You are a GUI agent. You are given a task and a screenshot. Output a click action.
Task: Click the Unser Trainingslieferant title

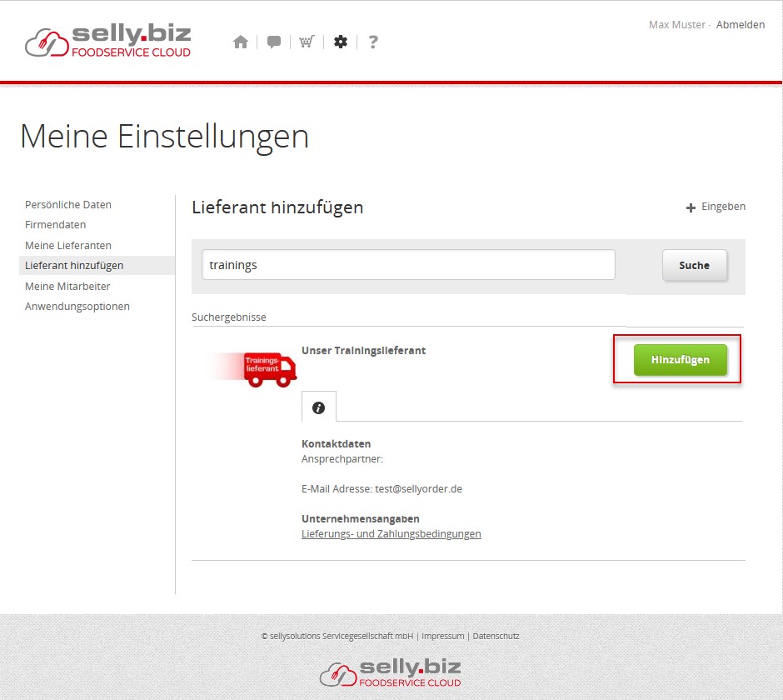pos(363,350)
